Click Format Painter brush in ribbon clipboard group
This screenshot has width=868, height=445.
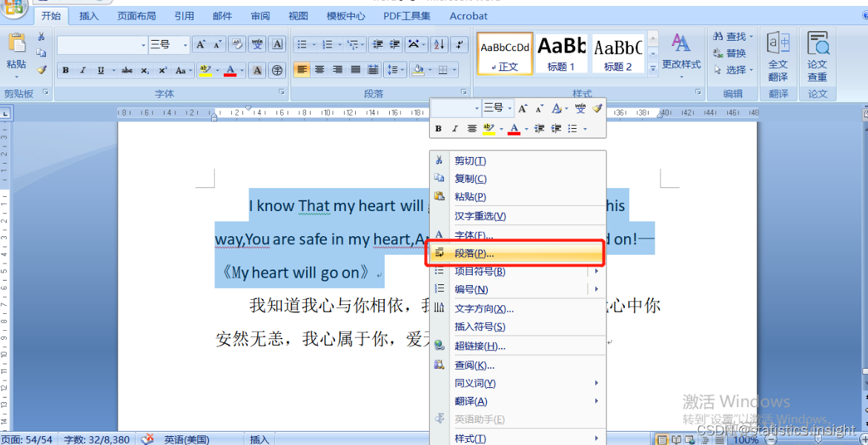[x=41, y=70]
